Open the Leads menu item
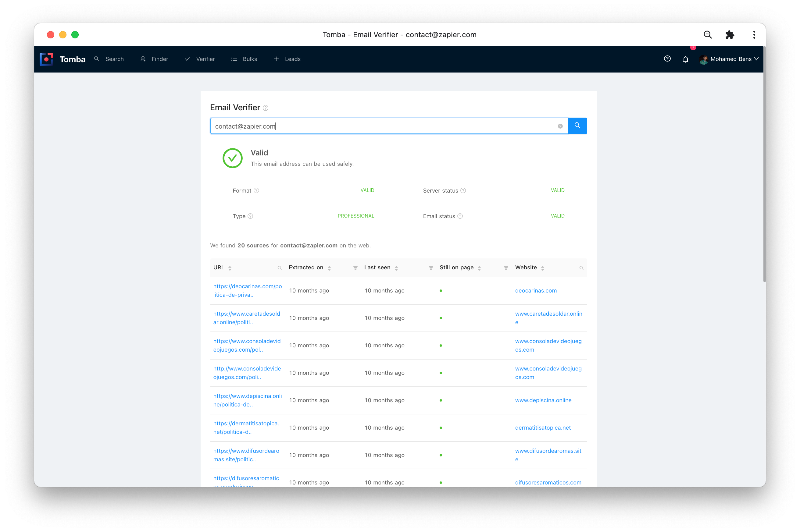The width and height of the screenshot is (800, 532). tap(293, 59)
